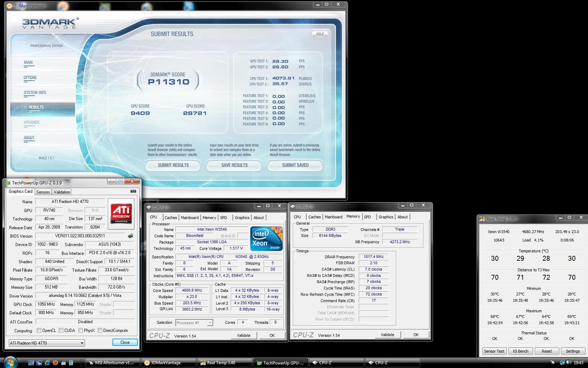Click the GPU Clock field showing 1050 MHz
This screenshot has height=368, width=588.
pyautogui.click(x=46, y=304)
